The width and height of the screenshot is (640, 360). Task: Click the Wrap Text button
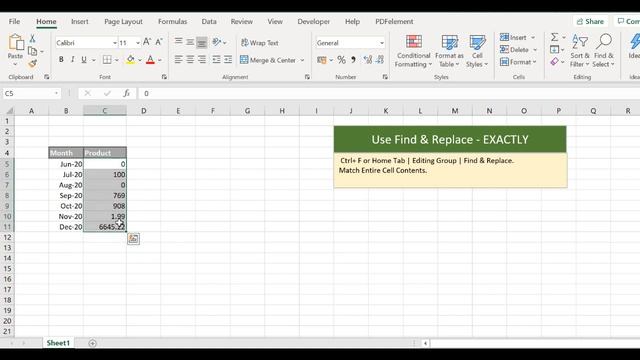coord(260,42)
